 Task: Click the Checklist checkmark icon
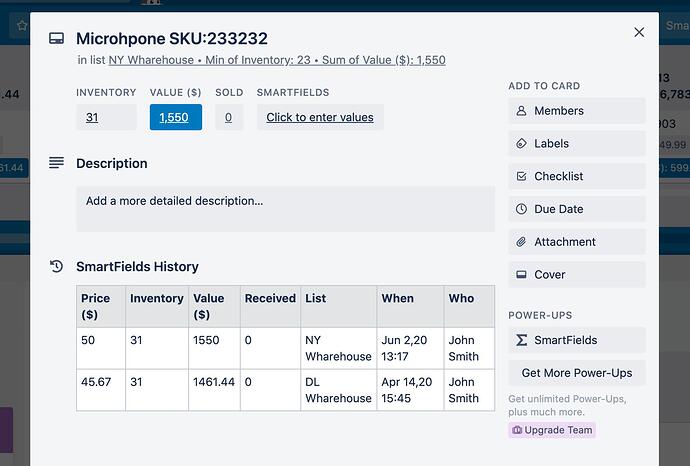[x=521, y=177]
